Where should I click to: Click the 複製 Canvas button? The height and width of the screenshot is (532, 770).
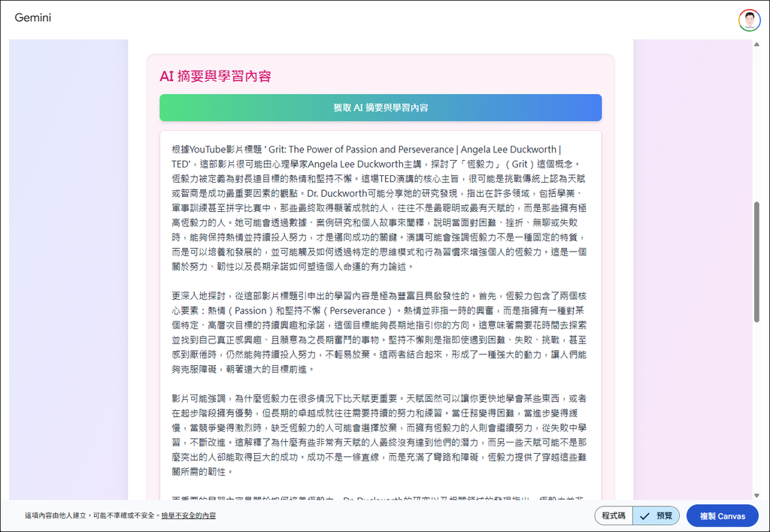pyautogui.click(x=723, y=515)
